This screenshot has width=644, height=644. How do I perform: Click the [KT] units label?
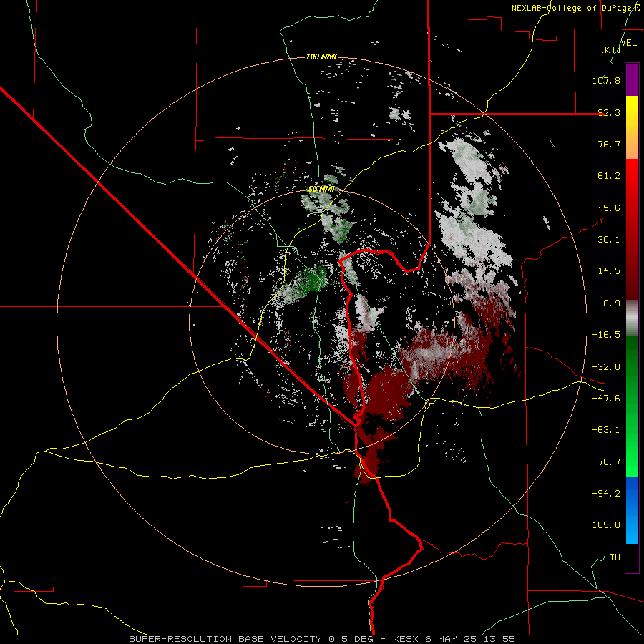(611, 49)
